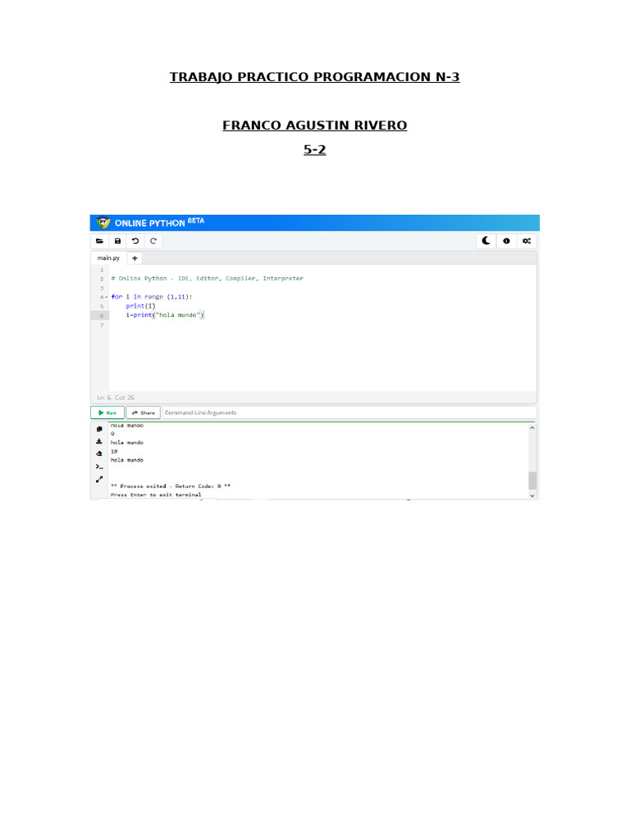Image resolution: width=630 pixels, height=840 pixels.
Task: Click terminal output line '10'
Action: (x=114, y=452)
